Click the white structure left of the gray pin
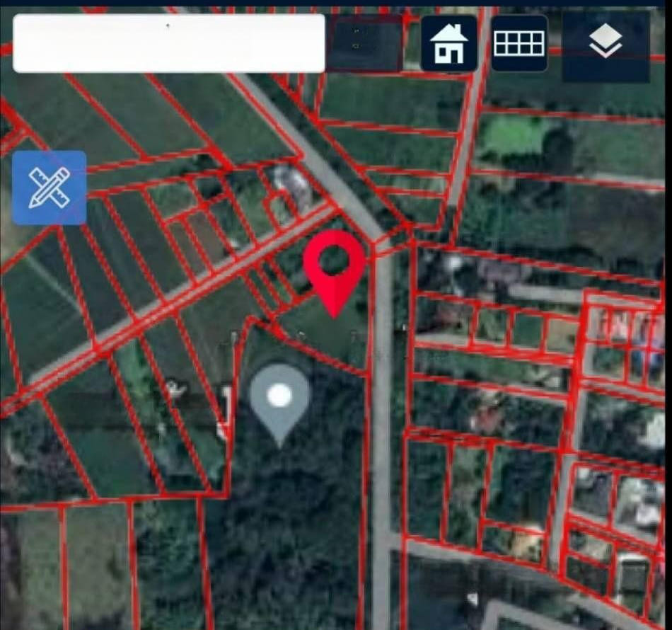 (225, 411)
